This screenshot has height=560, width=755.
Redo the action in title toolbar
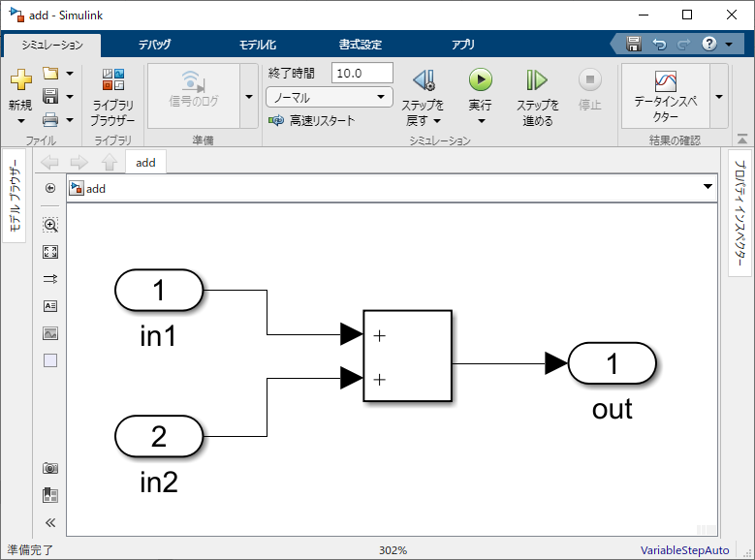[683, 45]
